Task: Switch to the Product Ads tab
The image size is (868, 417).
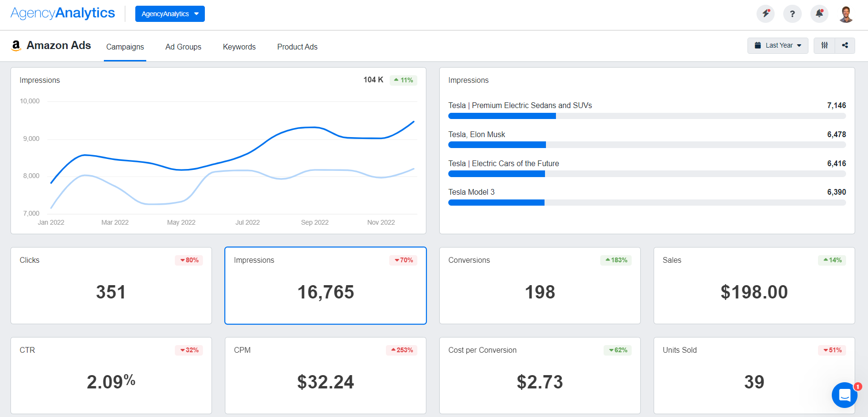Action: pos(297,47)
